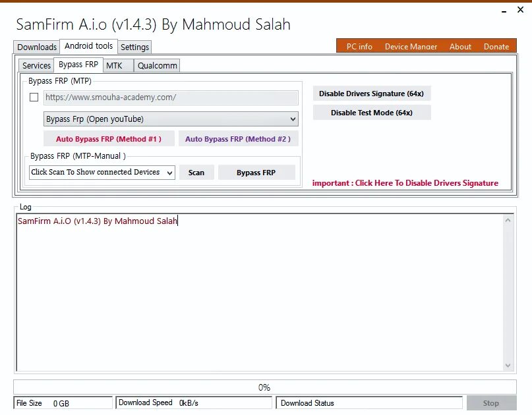532x415 pixels.
Task: Close the SamFirm window
Action: [521, 10]
